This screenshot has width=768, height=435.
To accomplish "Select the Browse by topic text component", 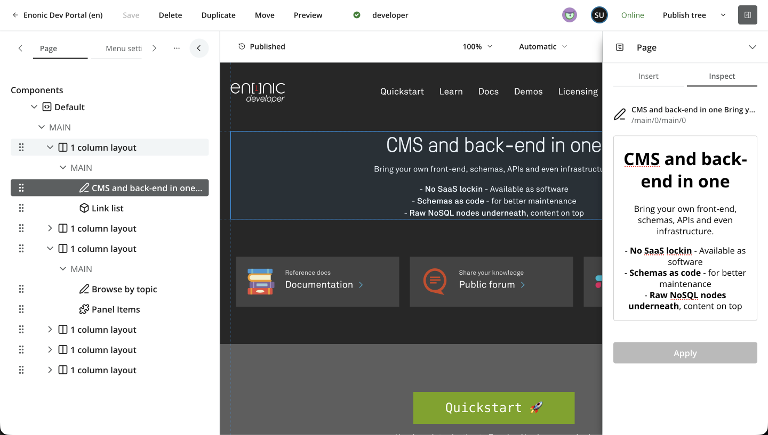I will (x=124, y=289).
